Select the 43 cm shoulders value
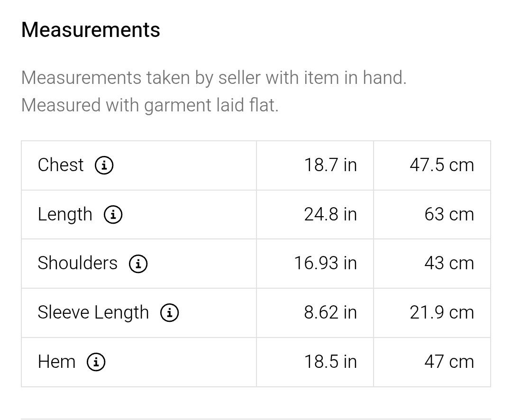The height and width of the screenshot is (420, 512). pyautogui.click(x=449, y=263)
